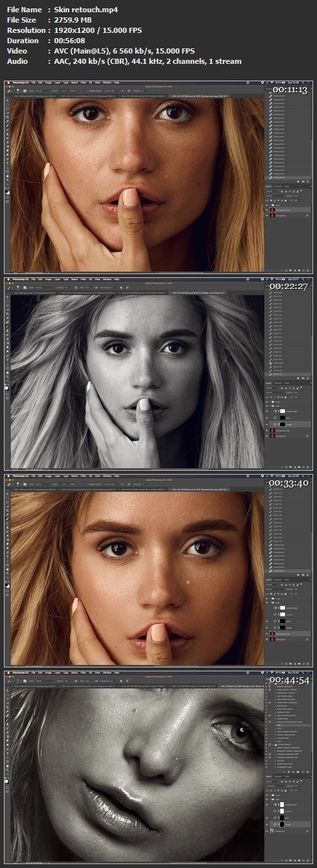The image size is (317, 868).
Task: Toggle Background layer visibility in the 00:11:13 frame
Action: tap(267, 215)
